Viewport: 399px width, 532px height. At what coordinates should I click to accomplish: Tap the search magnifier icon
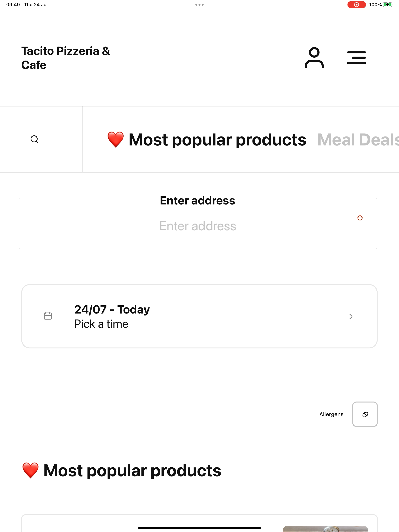(x=34, y=139)
